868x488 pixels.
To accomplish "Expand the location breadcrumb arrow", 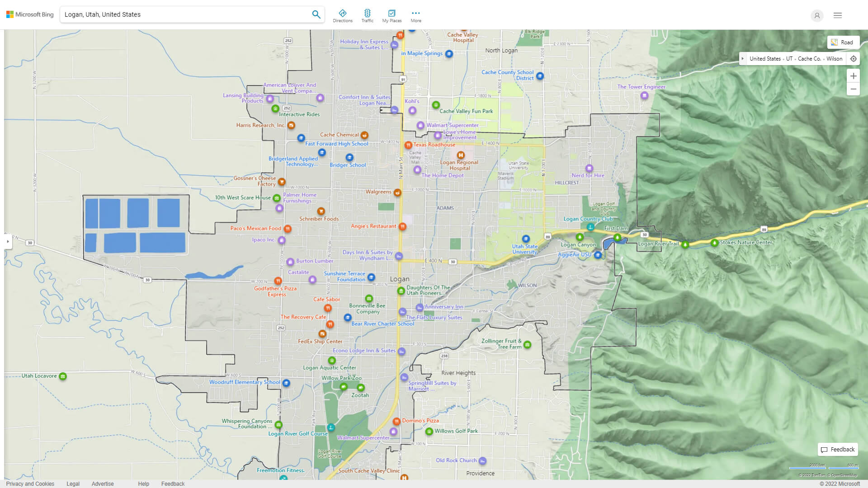I will [x=743, y=58].
